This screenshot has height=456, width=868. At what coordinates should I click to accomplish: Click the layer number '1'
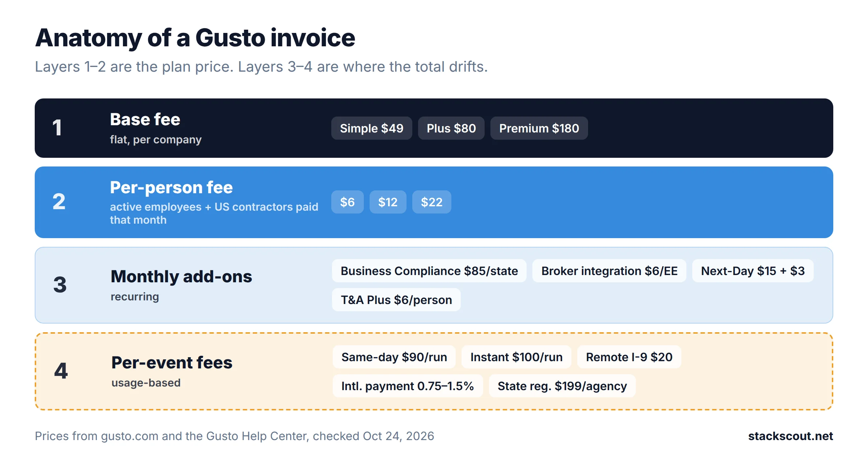point(57,128)
